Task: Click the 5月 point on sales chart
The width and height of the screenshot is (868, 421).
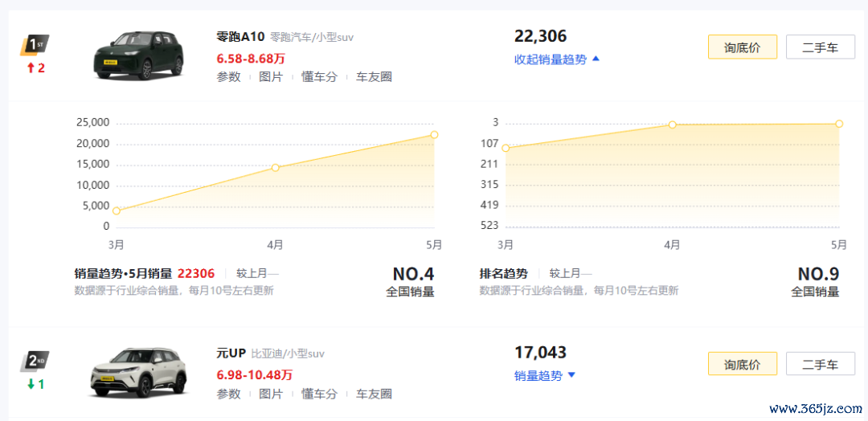Action: coord(435,134)
